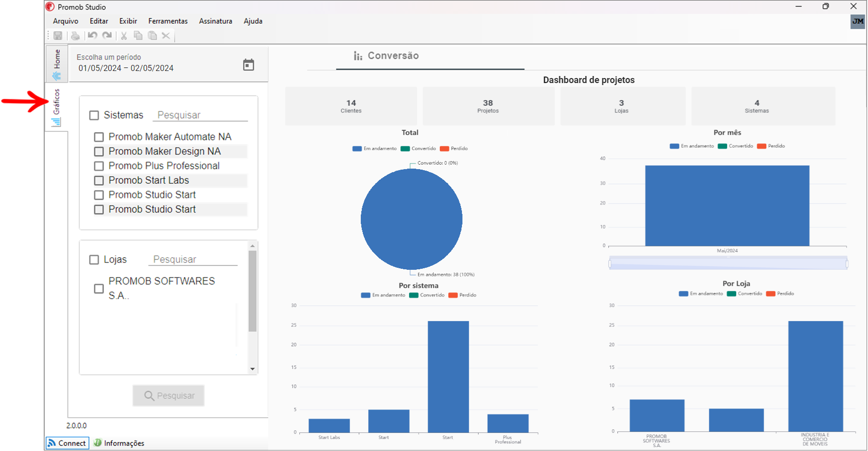Click the Promob Studio app logo

50,7
